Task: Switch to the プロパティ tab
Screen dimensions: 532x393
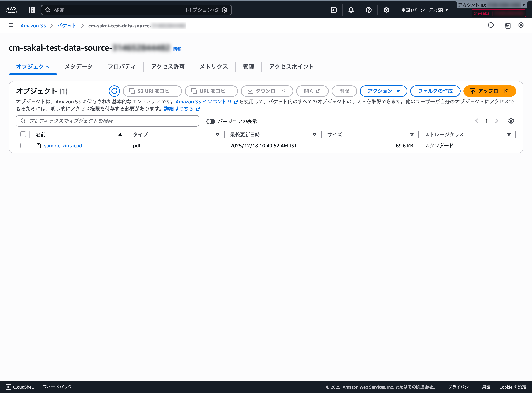Action: [x=122, y=66]
